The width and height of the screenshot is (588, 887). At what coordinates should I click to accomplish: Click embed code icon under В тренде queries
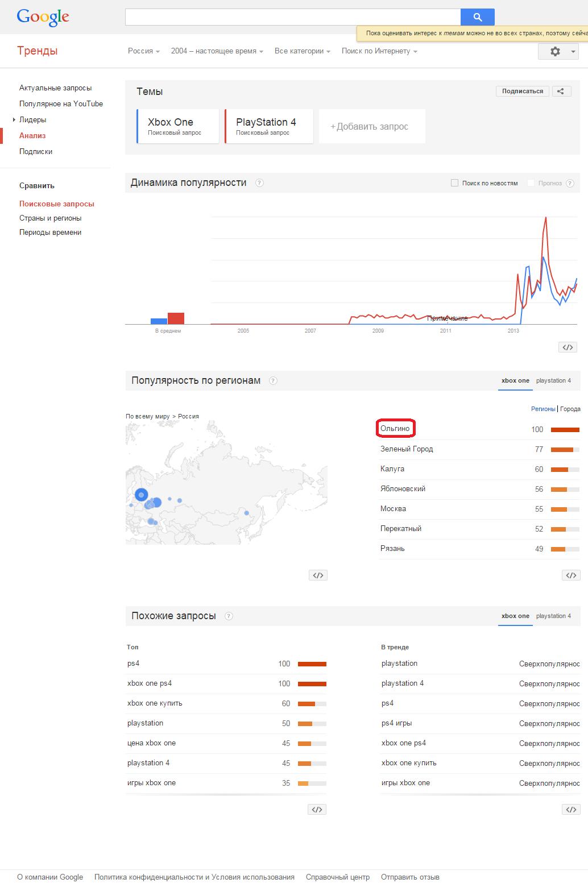point(571,810)
